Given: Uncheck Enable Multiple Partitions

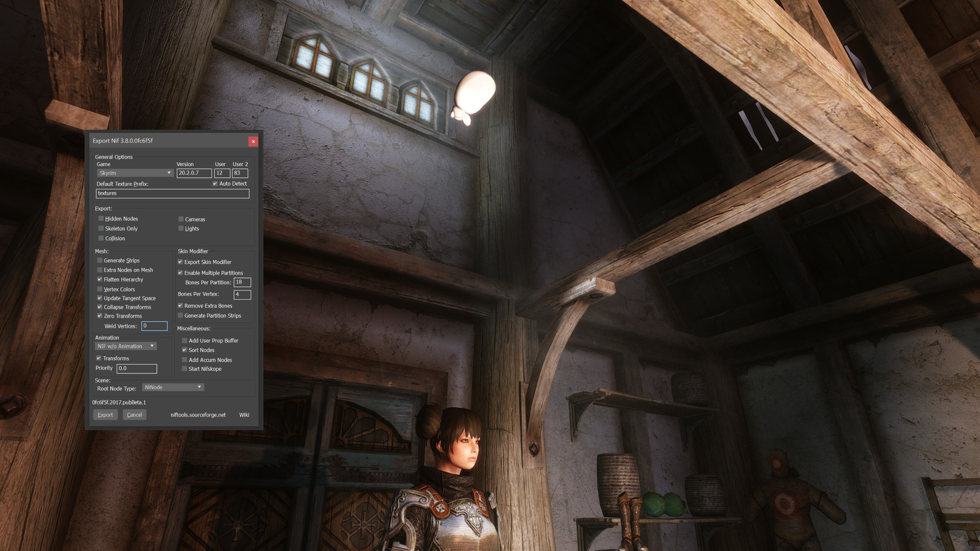Looking at the screenshot, I should [x=180, y=273].
